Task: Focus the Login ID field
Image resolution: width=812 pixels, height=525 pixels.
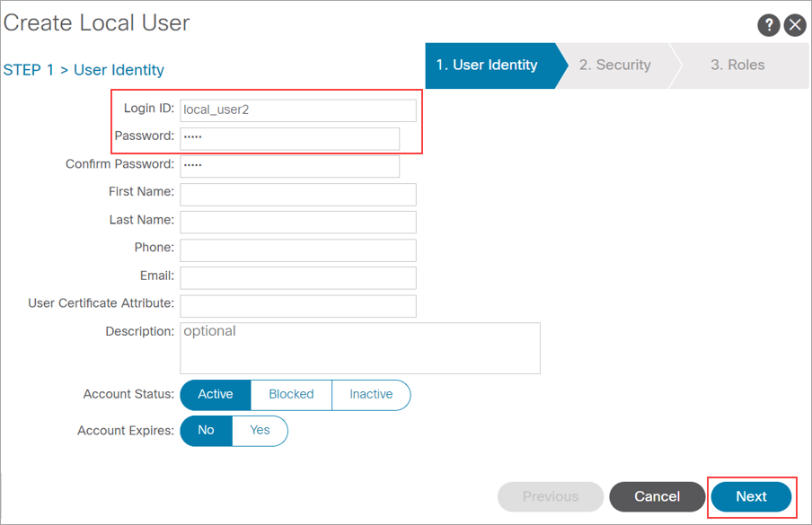Action: pos(297,110)
